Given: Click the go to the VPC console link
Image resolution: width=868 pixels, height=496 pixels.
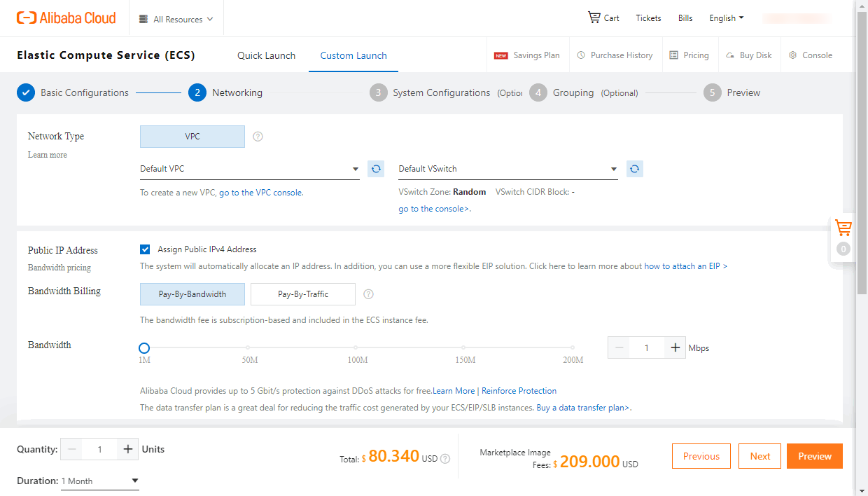Looking at the screenshot, I should [261, 193].
